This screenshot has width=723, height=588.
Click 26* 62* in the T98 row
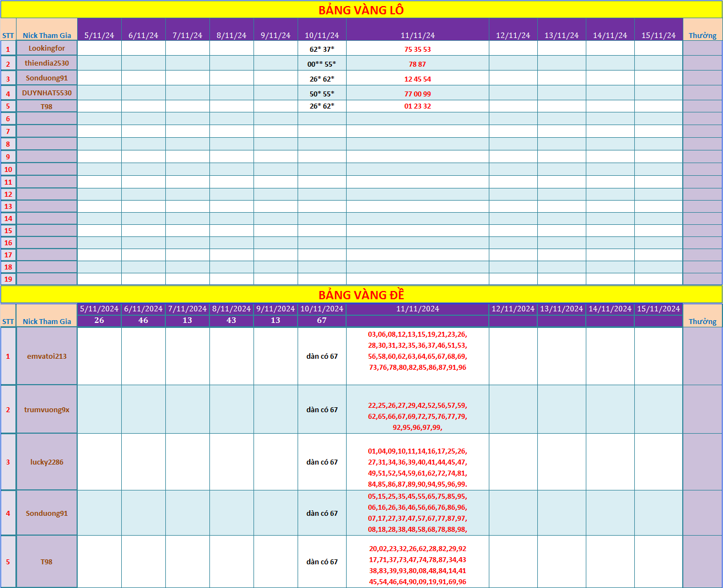tap(322, 106)
